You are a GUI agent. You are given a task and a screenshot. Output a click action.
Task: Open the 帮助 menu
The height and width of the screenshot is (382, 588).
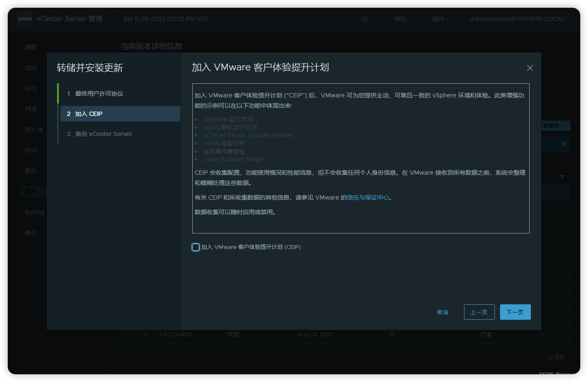point(403,19)
